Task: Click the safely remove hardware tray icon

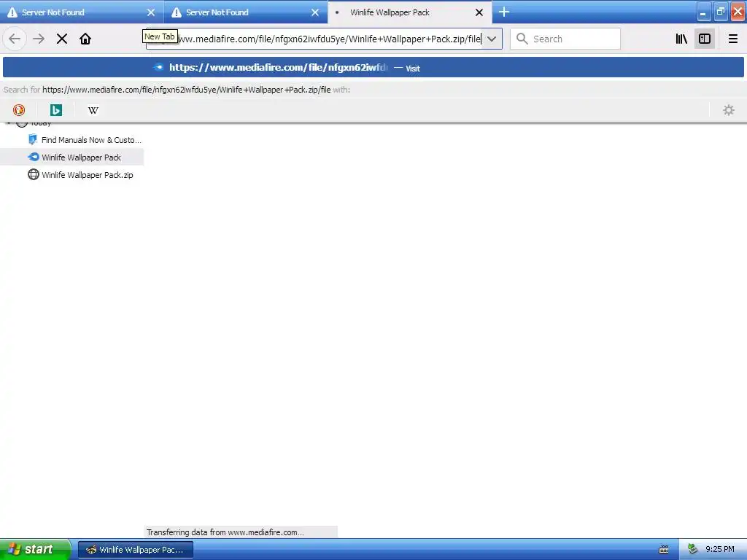Action: (x=693, y=550)
